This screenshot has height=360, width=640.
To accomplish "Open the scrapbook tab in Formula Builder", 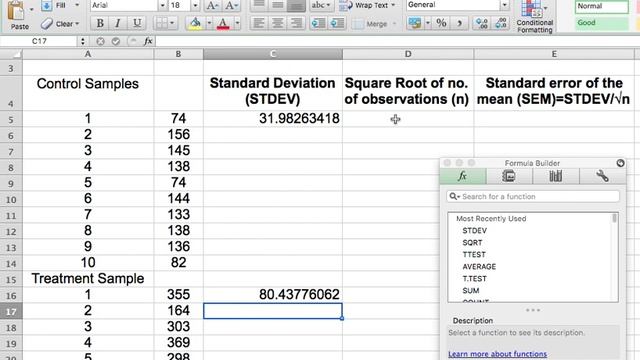I will point(509,176).
